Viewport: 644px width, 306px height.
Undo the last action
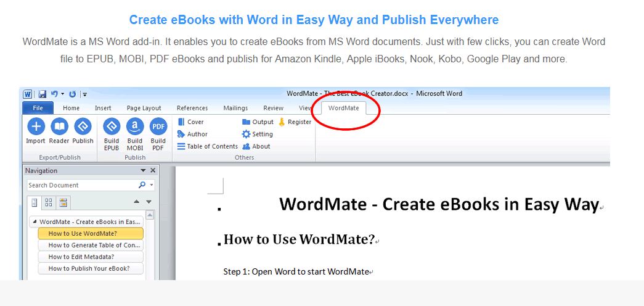(x=55, y=94)
